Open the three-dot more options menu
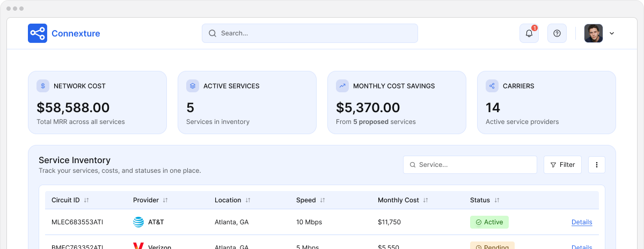The image size is (644, 249). click(x=597, y=165)
